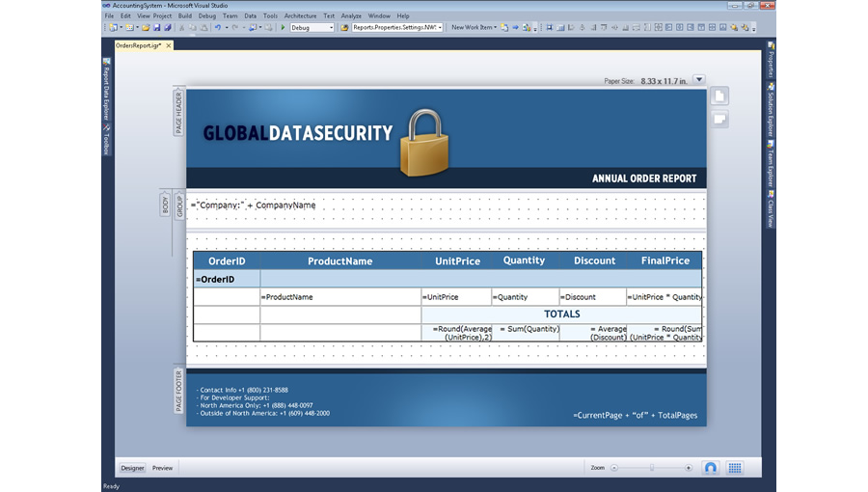The height and width of the screenshot is (492, 868).
Task: Open the Paper Size dropdown arrow
Action: coord(699,80)
